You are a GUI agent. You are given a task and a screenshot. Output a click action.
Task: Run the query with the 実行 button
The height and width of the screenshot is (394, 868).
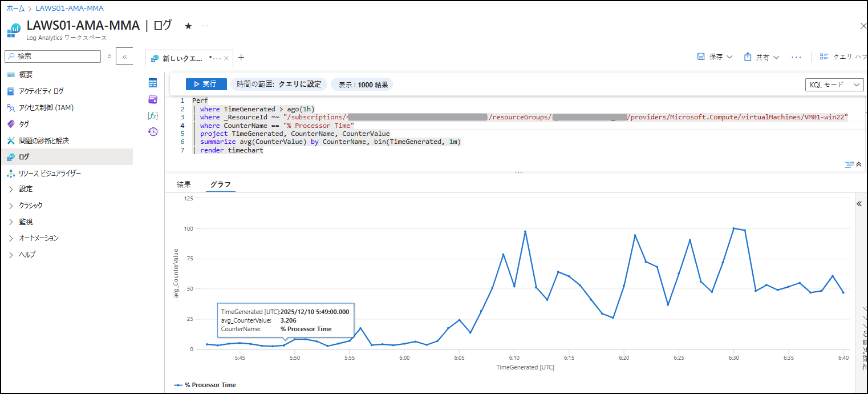[206, 84]
